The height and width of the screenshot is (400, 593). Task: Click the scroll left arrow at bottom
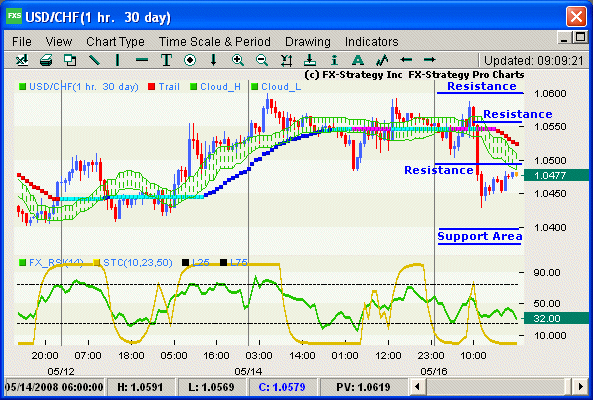tap(418, 387)
